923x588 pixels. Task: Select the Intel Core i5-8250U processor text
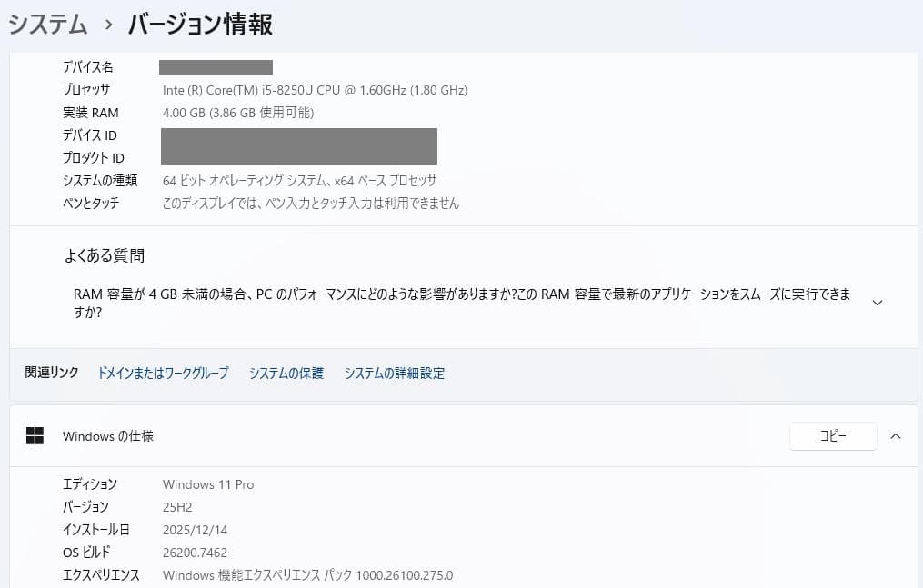(x=315, y=90)
